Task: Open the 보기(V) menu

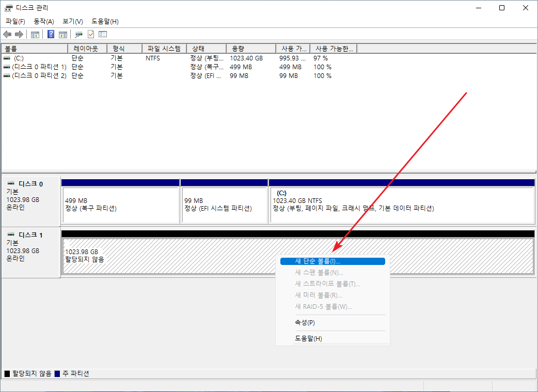Action: [73, 21]
